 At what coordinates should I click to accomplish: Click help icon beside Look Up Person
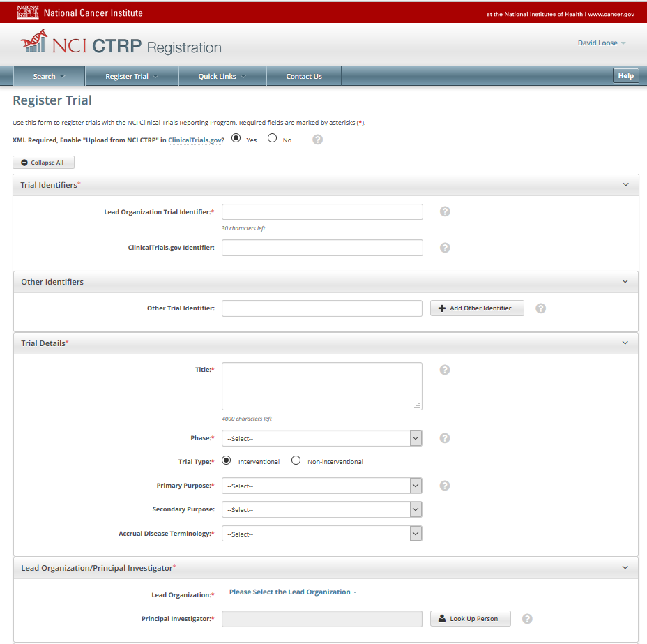tap(527, 619)
